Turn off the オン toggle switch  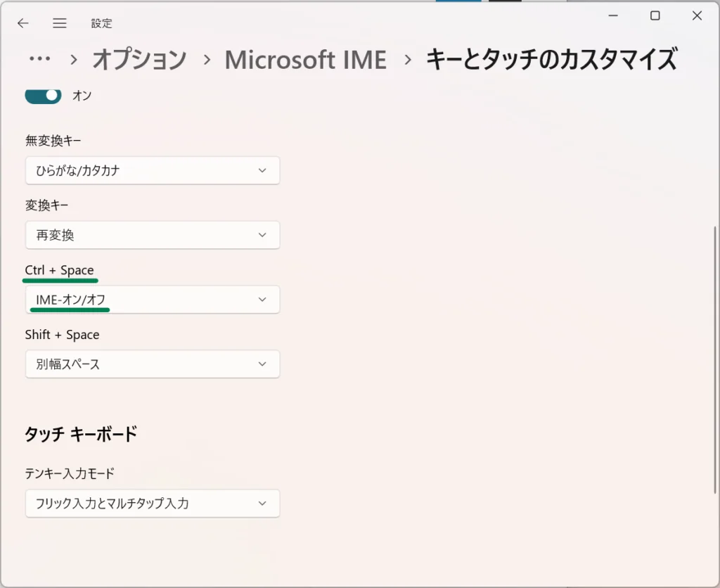(x=43, y=96)
